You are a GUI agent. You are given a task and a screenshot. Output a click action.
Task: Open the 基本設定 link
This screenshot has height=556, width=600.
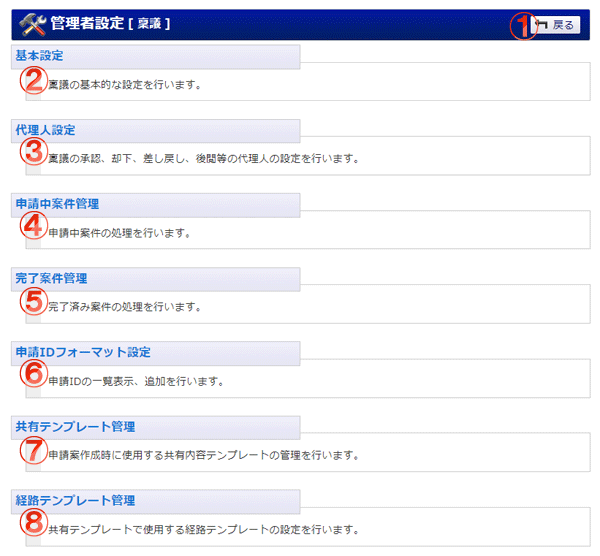(x=39, y=56)
